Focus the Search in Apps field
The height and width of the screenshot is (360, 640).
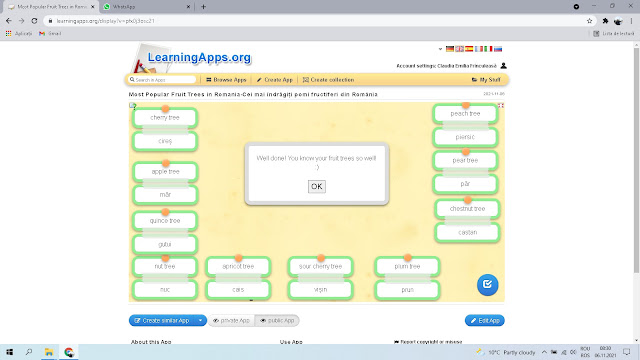pos(162,80)
